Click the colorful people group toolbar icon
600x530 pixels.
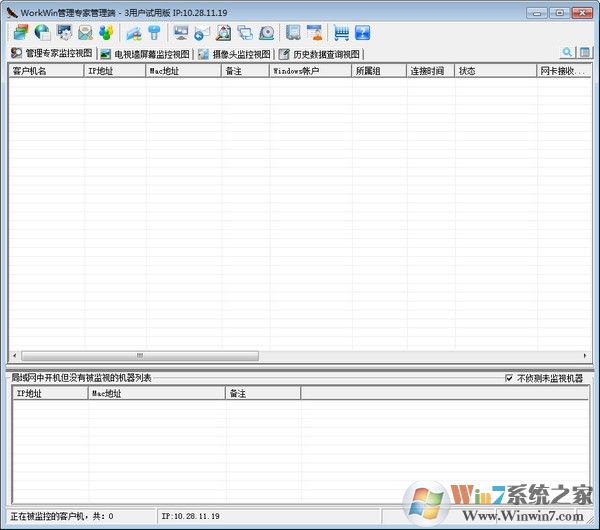[x=107, y=33]
